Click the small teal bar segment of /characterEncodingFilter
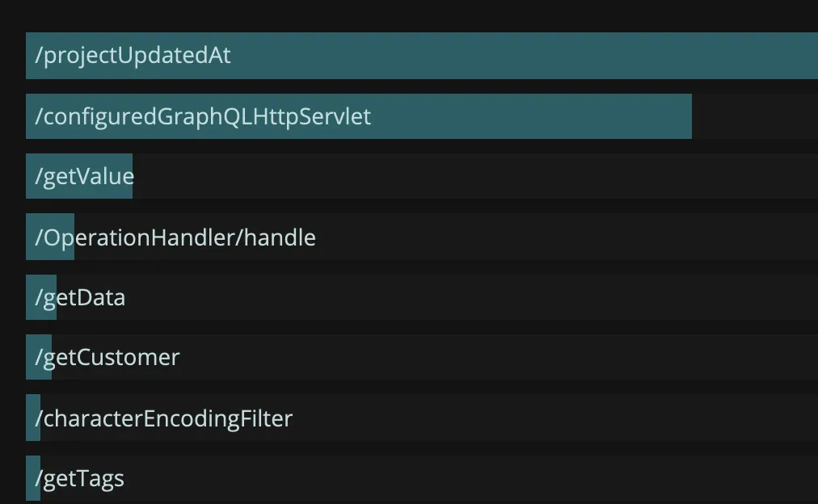The height and width of the screenshot is (504, 818). click(x=32, y=418)
